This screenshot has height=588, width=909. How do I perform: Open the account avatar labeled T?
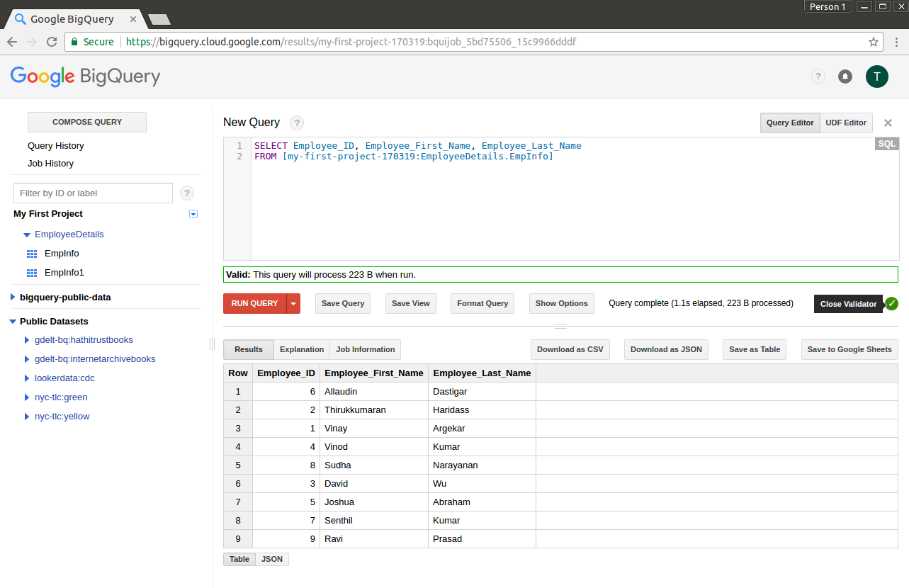pyautogui.click(x=877, y=77)
